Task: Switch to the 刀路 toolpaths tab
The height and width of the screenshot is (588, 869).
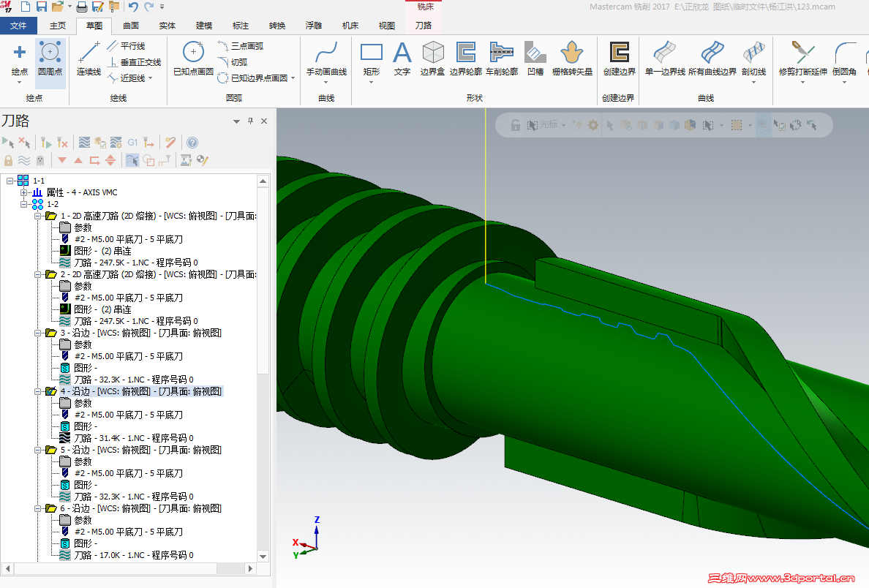Action: click(x=424, y=26)
